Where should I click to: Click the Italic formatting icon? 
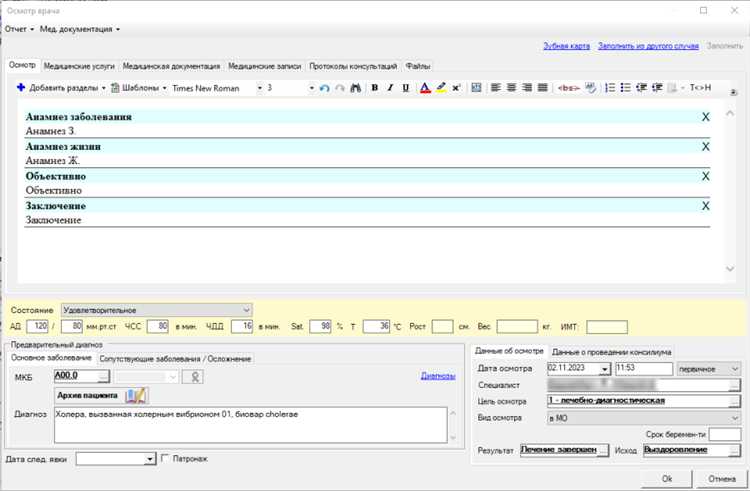tap(388, 88)
